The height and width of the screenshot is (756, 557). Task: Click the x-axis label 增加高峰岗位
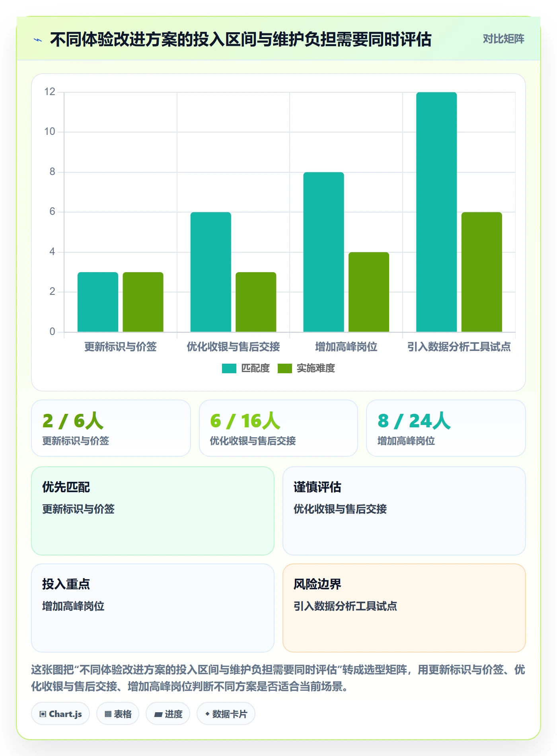[x=346, y=347]
